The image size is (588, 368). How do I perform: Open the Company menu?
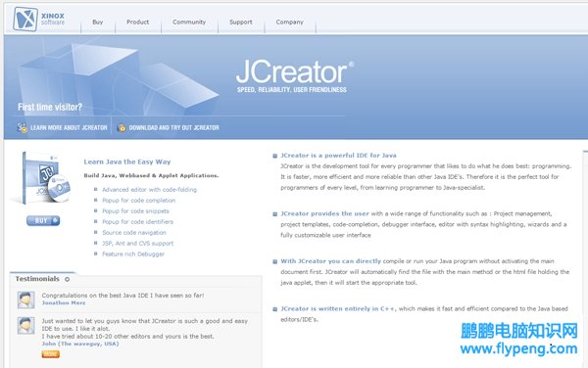point(289,23)
